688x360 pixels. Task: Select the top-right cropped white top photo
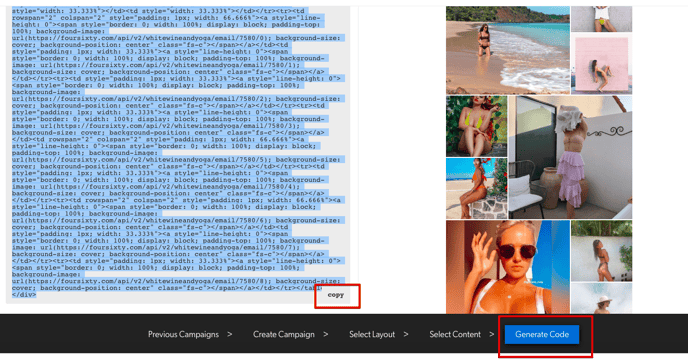[602, 19]
